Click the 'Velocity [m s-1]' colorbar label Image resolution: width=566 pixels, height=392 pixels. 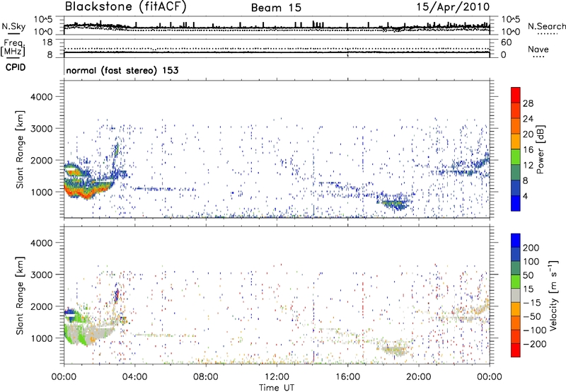553,296
